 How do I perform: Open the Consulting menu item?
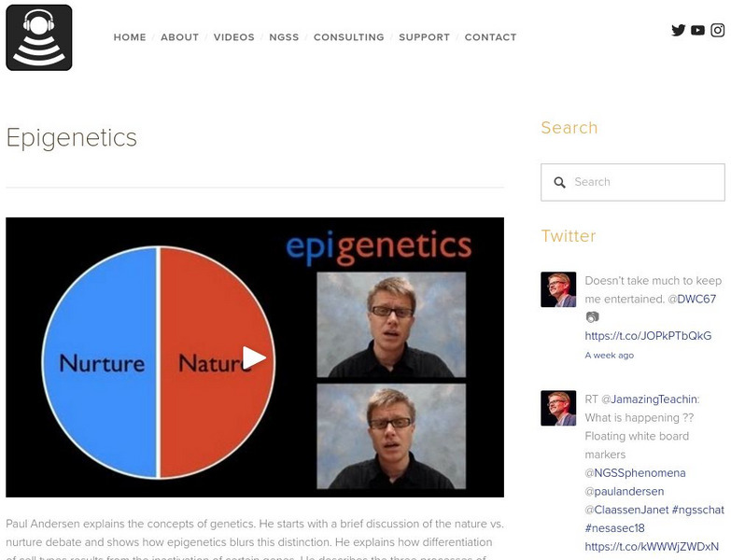pos(348,37)
